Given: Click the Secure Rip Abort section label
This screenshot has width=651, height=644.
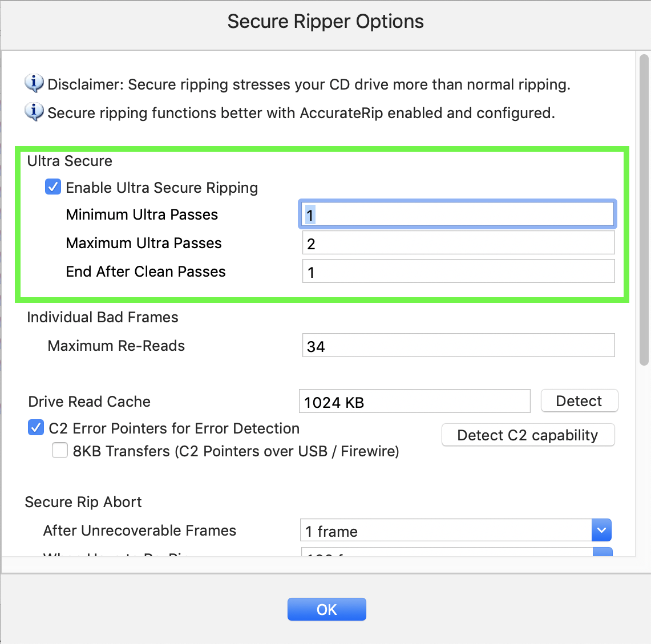Looking at the screenshot, I should click(x=83, y=502).
